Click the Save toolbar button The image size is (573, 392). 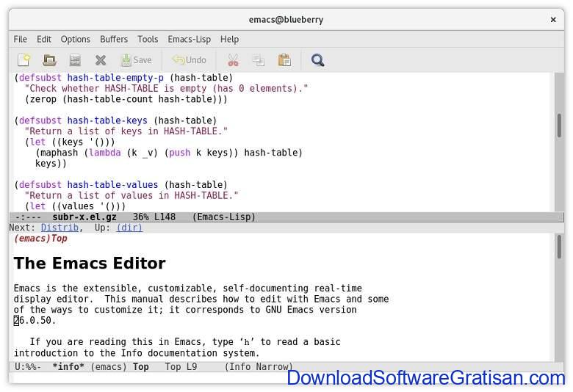pos(136,60)
